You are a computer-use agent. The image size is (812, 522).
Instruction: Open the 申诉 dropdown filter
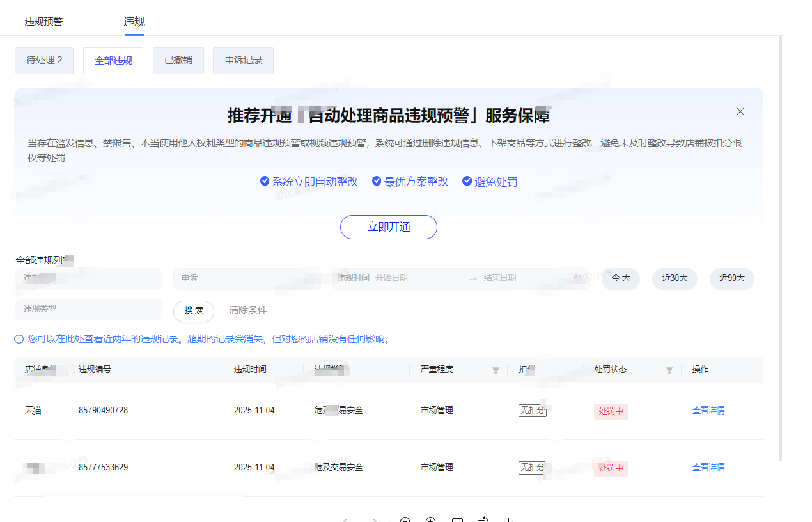point(246,278)
